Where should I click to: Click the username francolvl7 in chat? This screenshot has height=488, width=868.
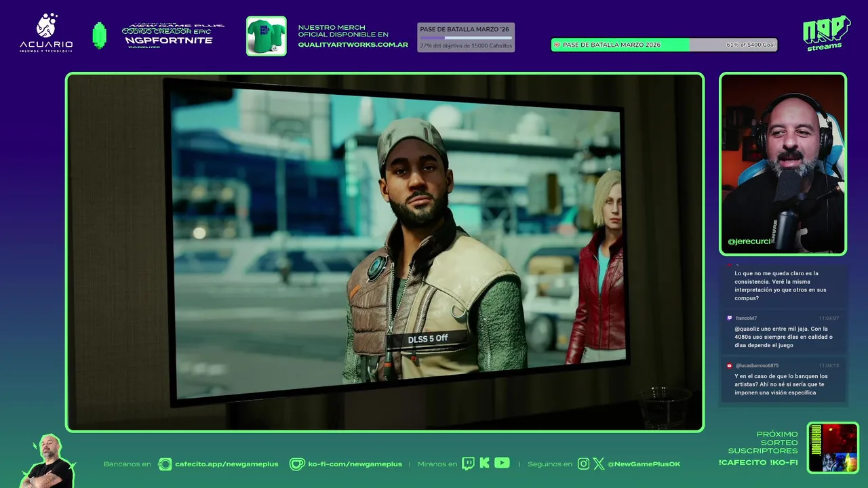coord(746,318)
